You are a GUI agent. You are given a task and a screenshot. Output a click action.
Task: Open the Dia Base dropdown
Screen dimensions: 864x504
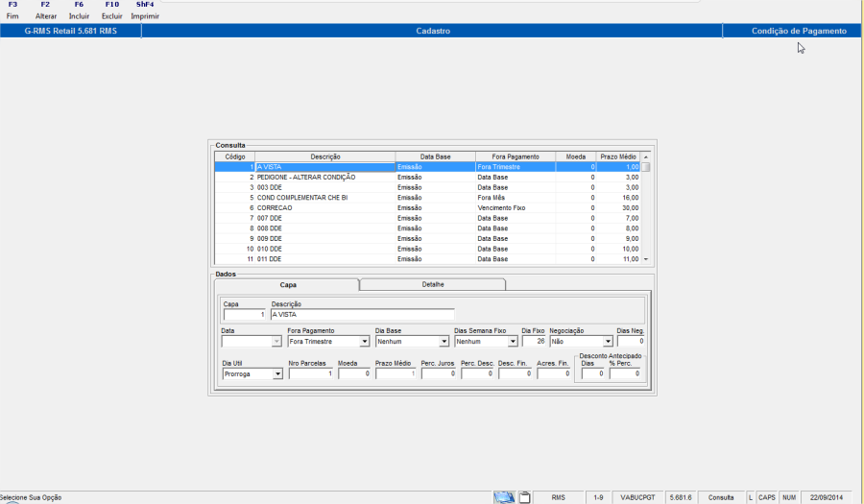point(444,342)
